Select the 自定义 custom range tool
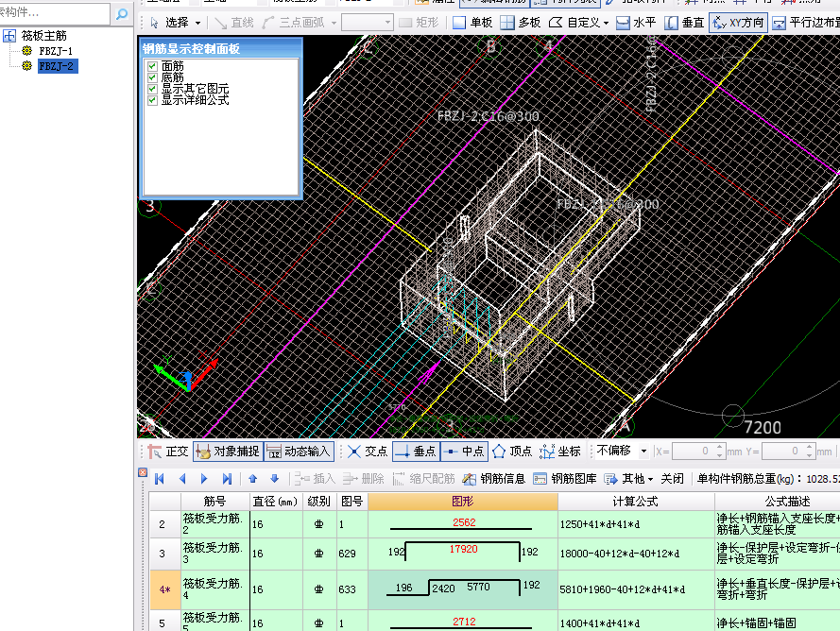Screen dimensions: 840x631 coord(574,23)
